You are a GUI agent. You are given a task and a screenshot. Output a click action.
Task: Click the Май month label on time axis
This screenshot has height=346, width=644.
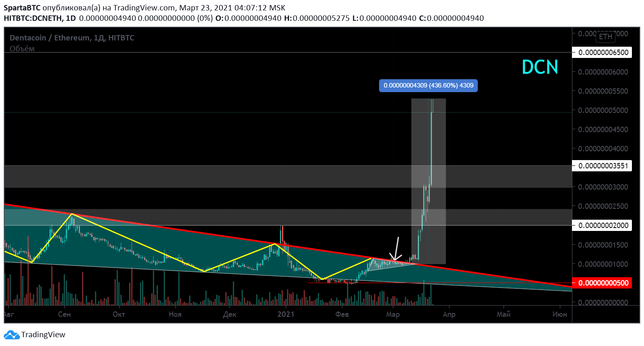504,314
